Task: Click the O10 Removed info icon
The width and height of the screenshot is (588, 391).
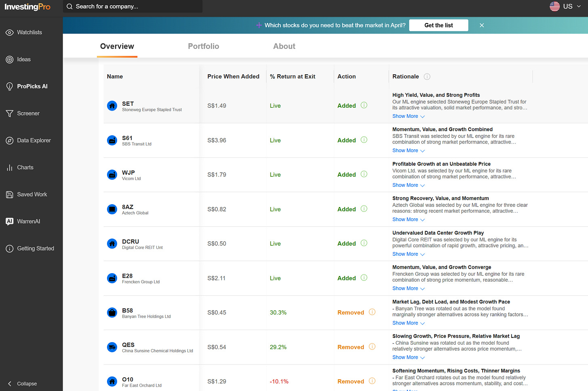Action: 372,381
